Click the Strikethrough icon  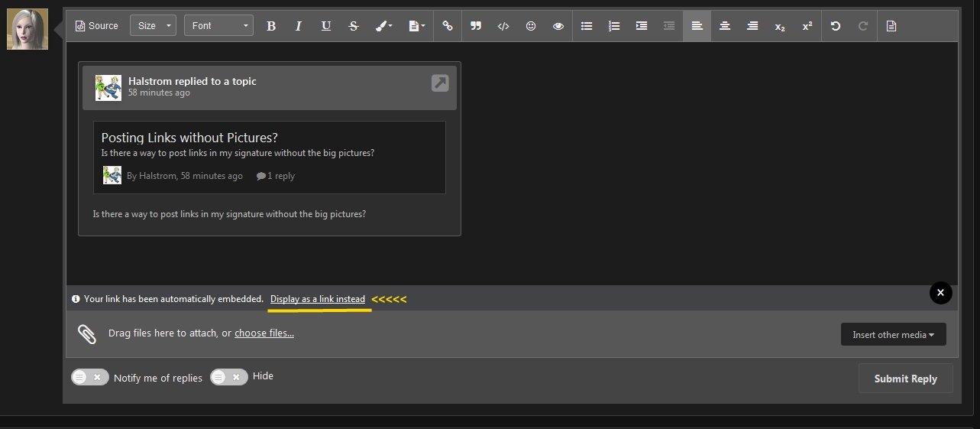pyautogui.click(x=354, y=26)
